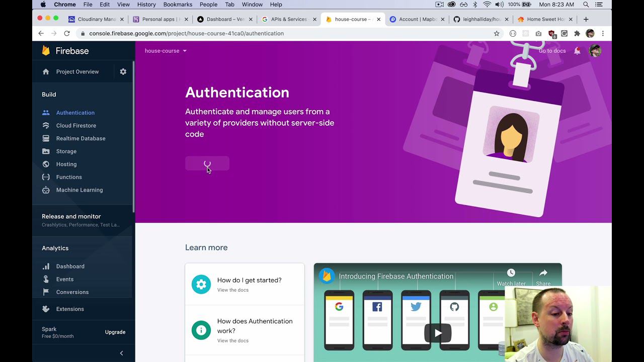Click Share on the video

(x=543, y=277)
